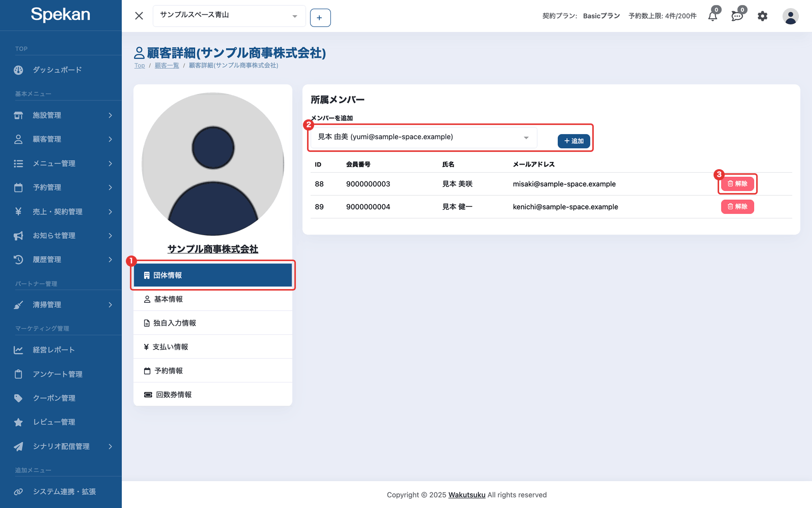Click the 経営レポート chart icon
The height and width of the screenshot is (508, 812).
point(18,350)
